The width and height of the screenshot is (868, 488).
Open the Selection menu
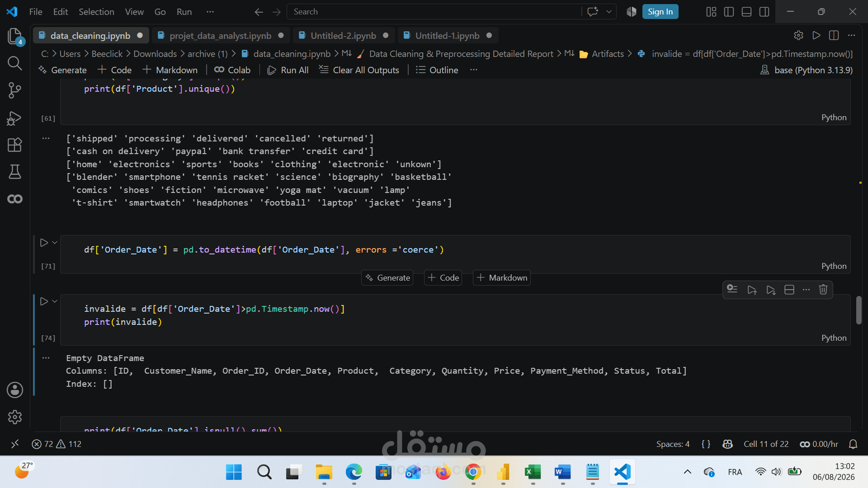tap(96, 12)
